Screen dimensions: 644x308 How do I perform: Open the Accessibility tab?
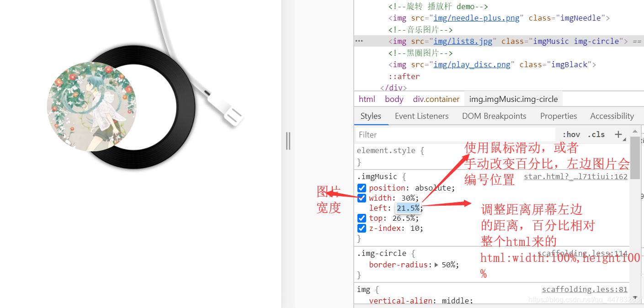pyautogui.click(x=612, y=116)
